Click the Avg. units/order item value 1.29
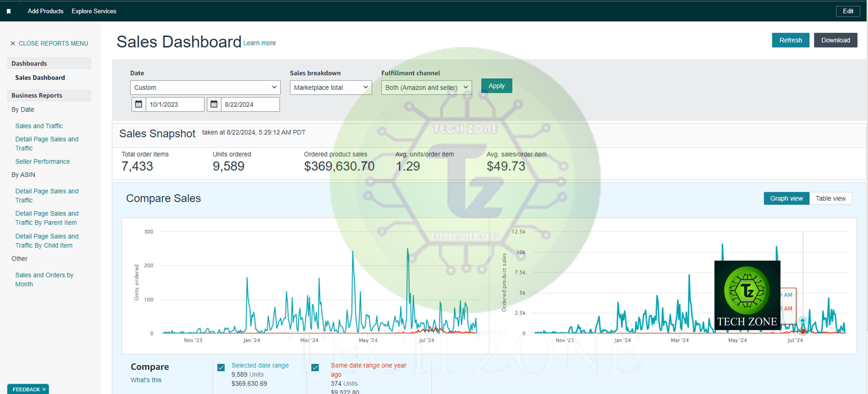Viewport: 868px width, 394px height. (408, 166)
